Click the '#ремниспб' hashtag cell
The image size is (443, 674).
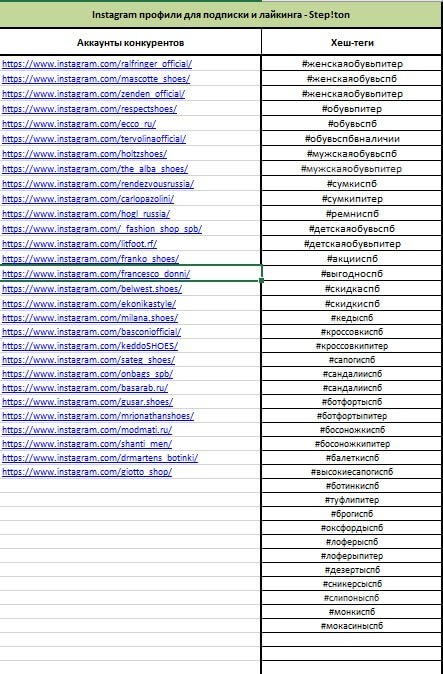coord(352,214)
